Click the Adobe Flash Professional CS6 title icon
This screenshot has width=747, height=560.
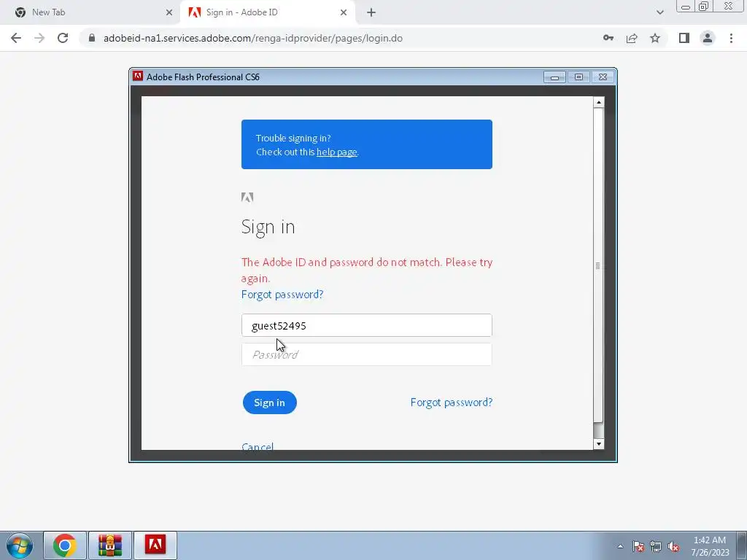pyautogui.click(x=138, y=76)
